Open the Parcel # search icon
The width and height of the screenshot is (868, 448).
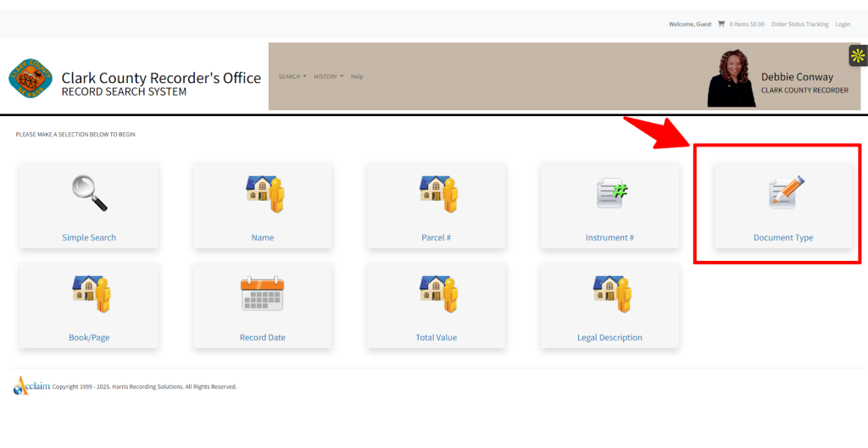coord(438,193)
